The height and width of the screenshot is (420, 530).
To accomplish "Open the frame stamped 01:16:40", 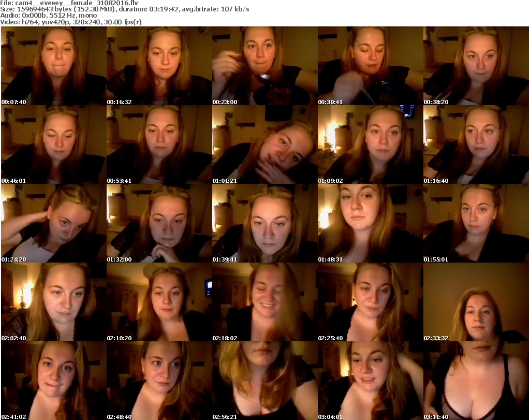I will pyautogui.click(x=476, y=144).
